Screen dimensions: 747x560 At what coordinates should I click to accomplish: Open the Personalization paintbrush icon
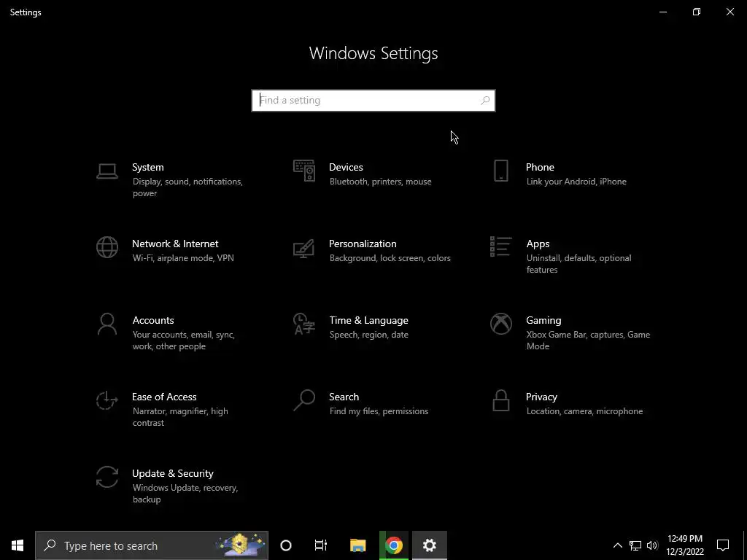[x=304, y=248]
